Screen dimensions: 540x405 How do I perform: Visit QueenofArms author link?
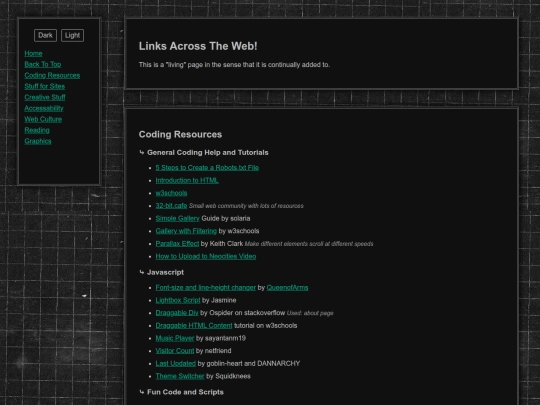tap(287, 288)
